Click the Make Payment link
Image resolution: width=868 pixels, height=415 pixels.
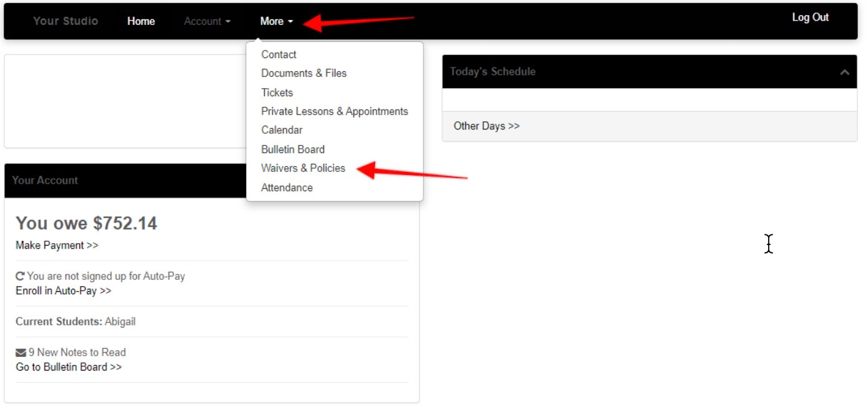[57, 245]
